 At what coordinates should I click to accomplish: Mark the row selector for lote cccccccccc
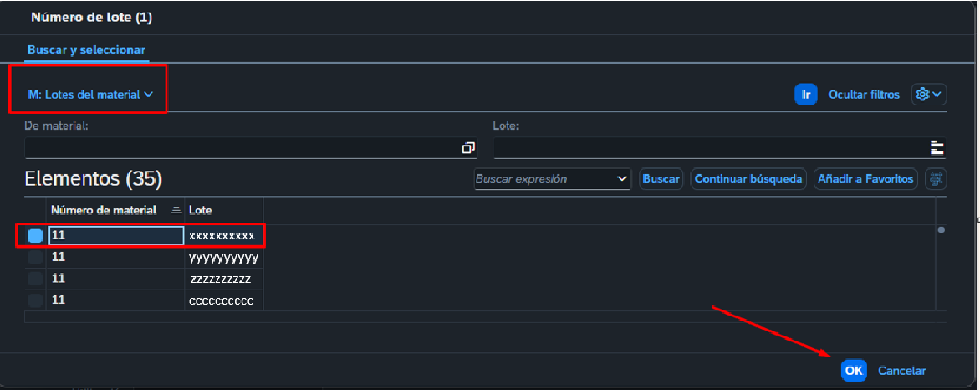coord(35,300)
